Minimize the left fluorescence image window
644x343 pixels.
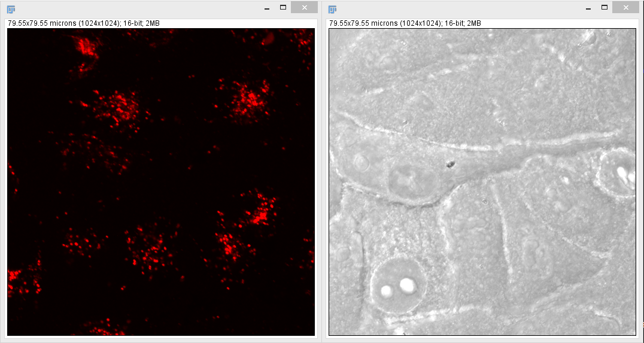[x=267, y=8]
